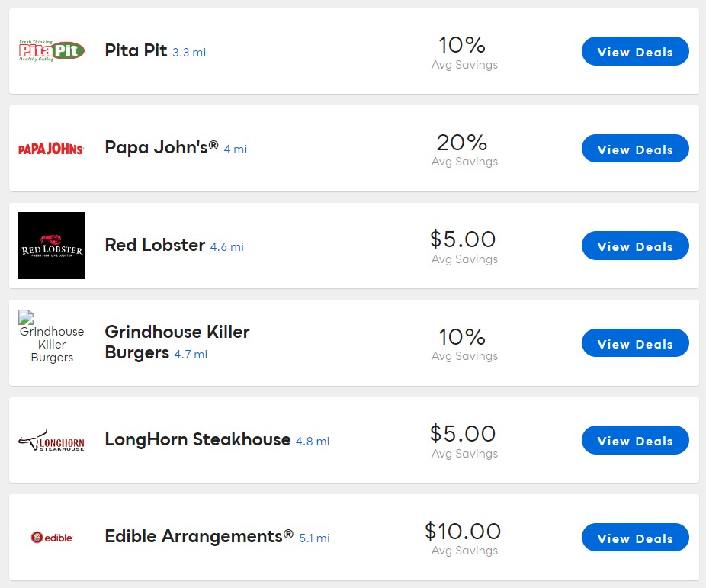View Deals for Papa John's
The image size is (706, 588).
tap(634, 149)
